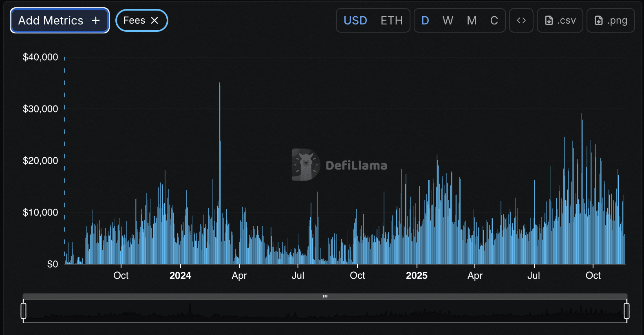644x335 pixels.
Task: Click the range selector top drag grip
Action: coord(325,296)
